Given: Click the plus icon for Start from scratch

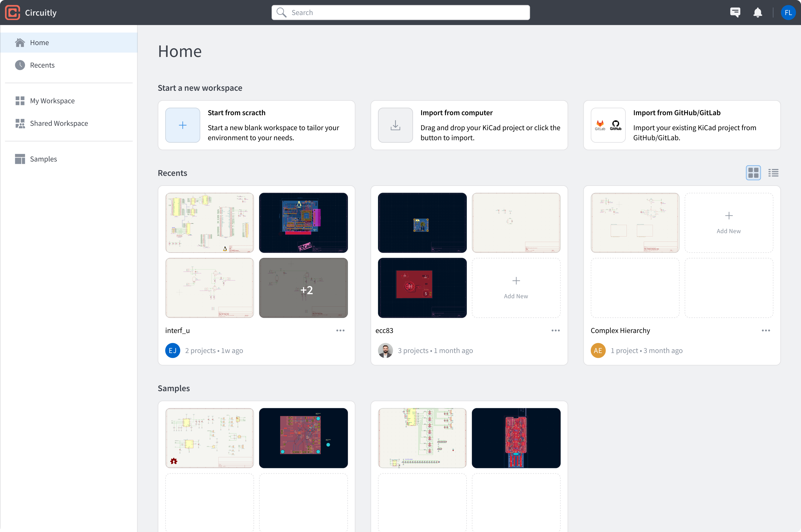Looking at the screenshot, I should [x=182, y=125].
